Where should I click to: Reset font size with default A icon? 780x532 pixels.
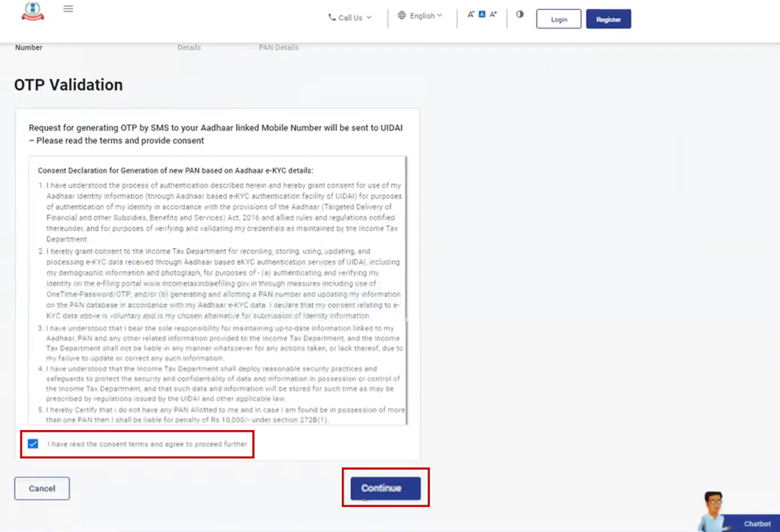coord(481,15)
